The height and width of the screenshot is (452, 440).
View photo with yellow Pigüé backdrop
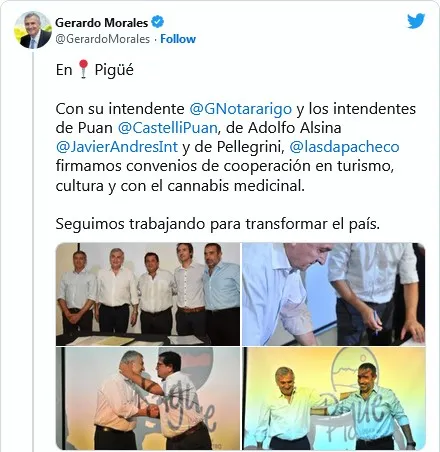333,398
